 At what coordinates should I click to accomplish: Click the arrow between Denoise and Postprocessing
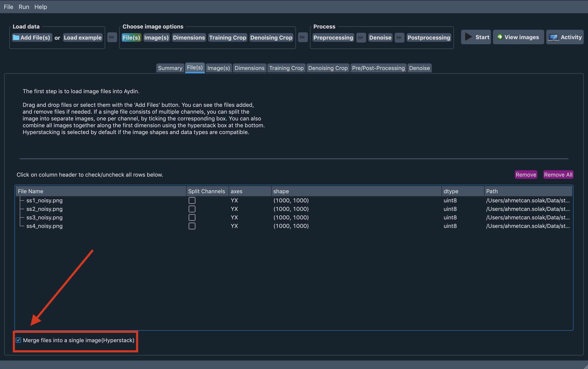(x=399, y=38)
